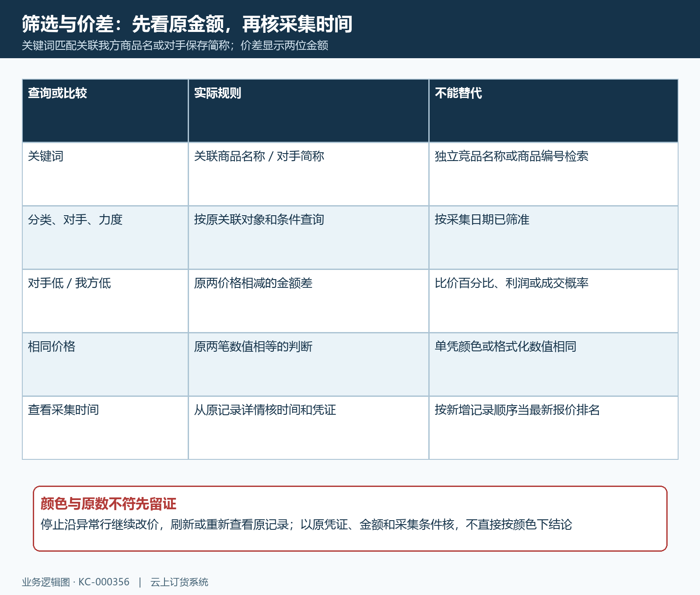The image size is (700, 595).
Task: Click the cell 比价百分比、利润或成交概率
Action: click(x=553, y=301)
